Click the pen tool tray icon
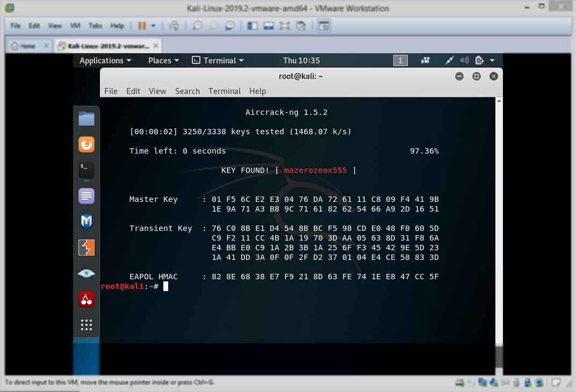The image size is (576, 392). click(x=449, y=61)
